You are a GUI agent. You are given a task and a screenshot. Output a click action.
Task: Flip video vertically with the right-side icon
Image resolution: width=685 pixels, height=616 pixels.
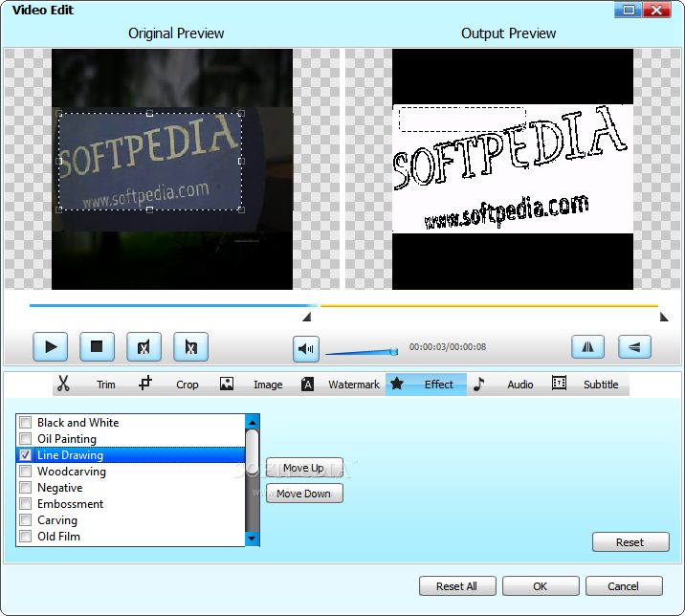[x=634, y=347]
